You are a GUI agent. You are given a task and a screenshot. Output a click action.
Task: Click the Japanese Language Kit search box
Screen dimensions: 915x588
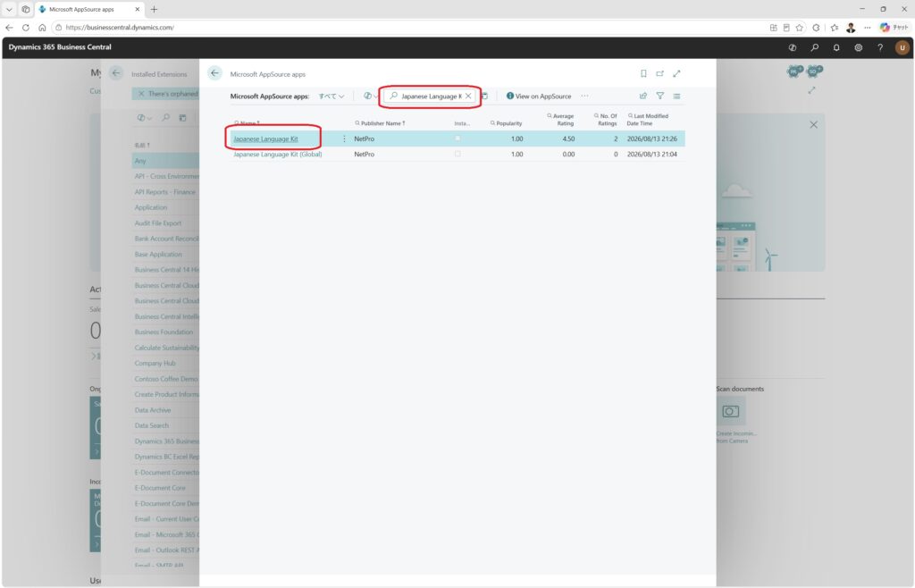click(x=431, y=97)
